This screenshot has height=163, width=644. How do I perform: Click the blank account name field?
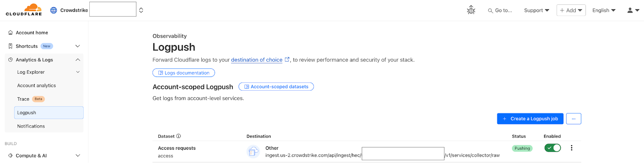pos(113,9)
